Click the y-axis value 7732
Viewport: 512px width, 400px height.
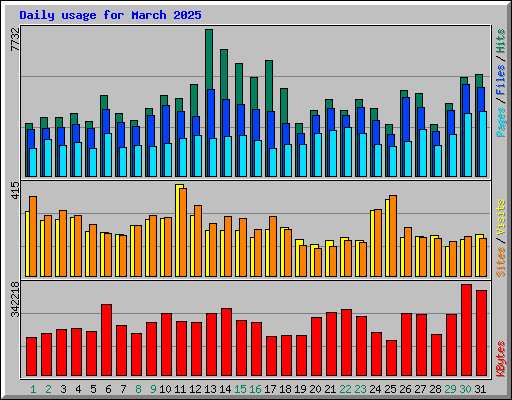tap(15, 39)
